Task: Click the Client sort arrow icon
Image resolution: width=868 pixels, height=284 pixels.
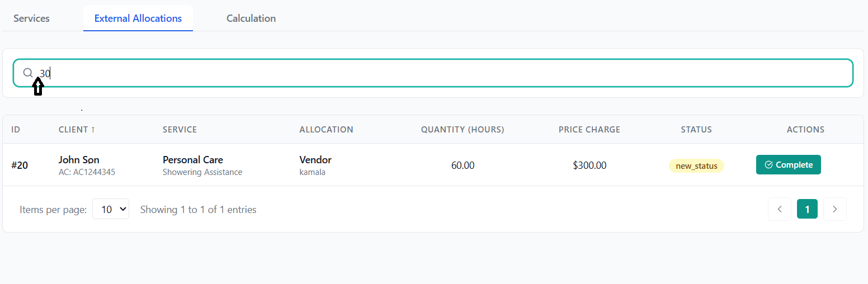Action: tap(93, 130)
